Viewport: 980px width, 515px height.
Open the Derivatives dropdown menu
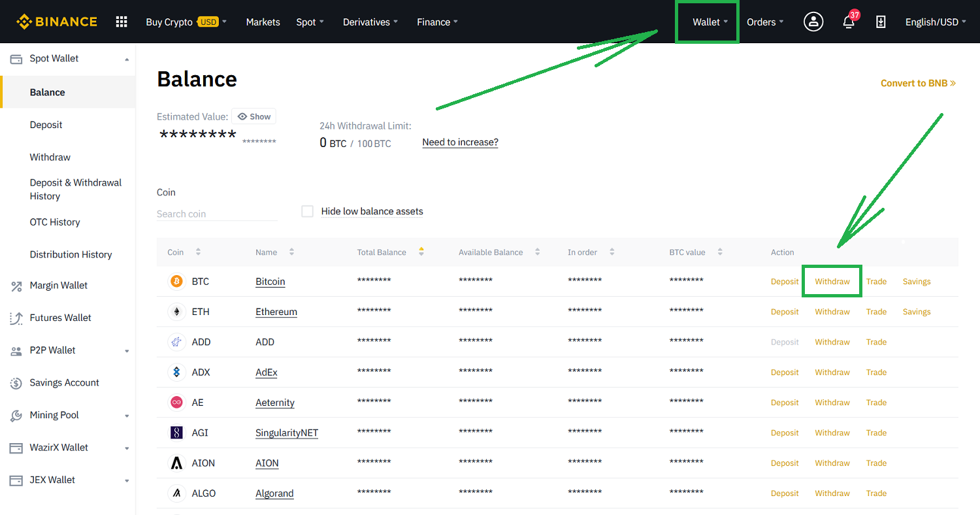370,22
